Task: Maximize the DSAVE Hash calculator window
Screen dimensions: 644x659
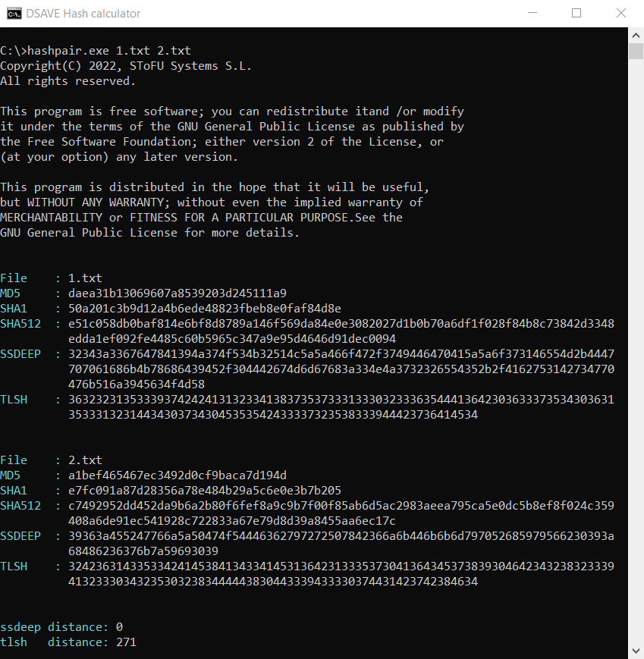Action: pos(576,14)
